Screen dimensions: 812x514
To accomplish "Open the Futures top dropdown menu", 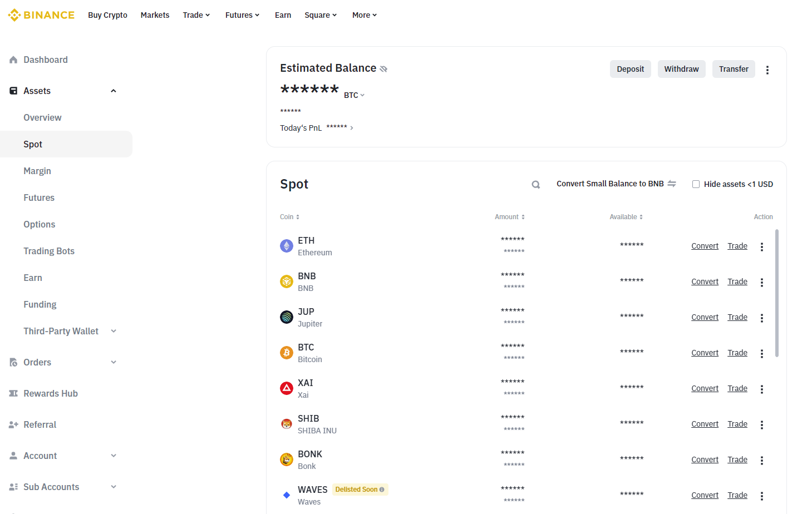I will 242,15.
